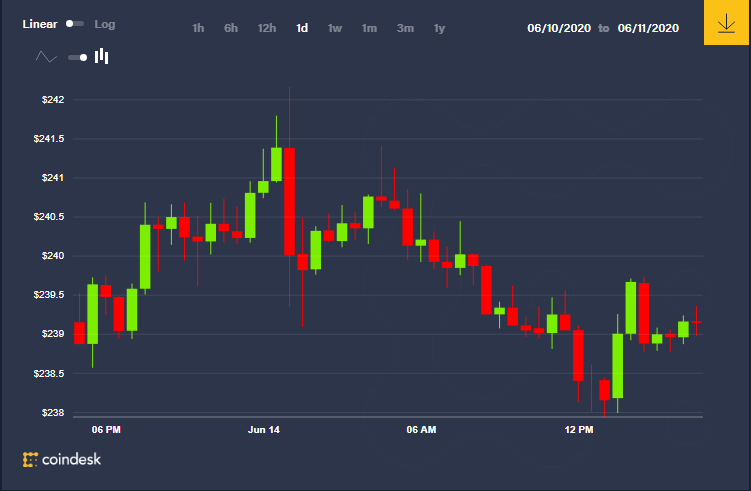This screenshot has height=491, width=751.
Task: Click the tallest red candle after Jun 14
Action: 289,202
